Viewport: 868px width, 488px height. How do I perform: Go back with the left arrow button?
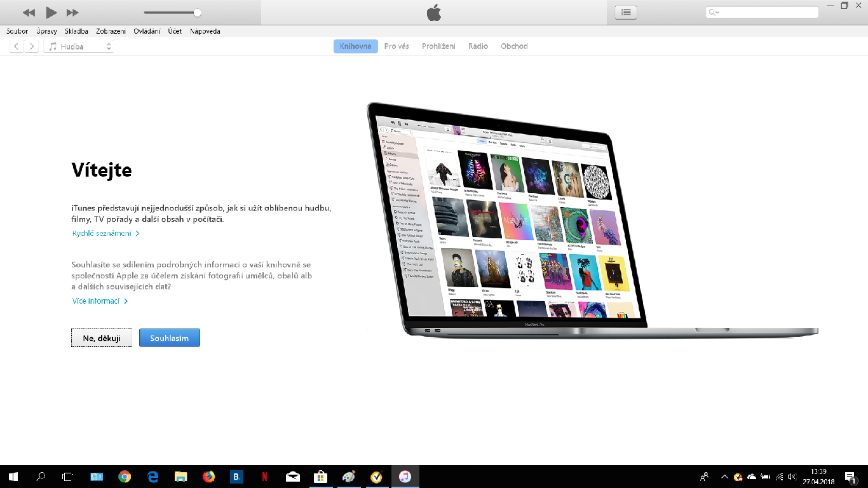pyautogui.click(x=17, y=46)
